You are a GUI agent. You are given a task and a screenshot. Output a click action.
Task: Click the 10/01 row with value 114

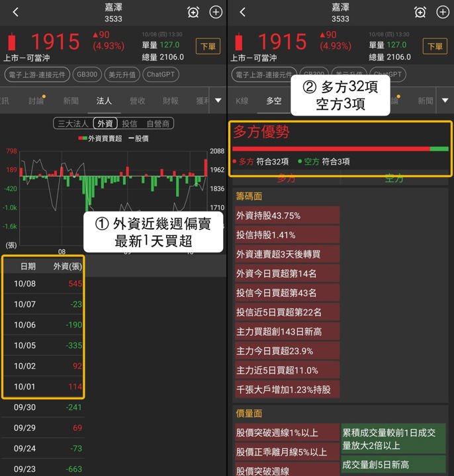(43, 387)
